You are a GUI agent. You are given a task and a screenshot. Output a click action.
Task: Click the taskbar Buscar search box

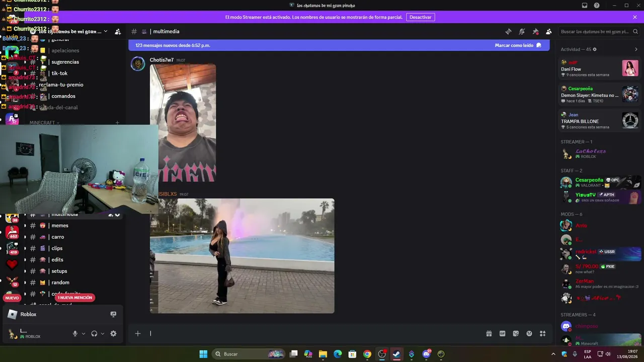(x=249, y=354)
